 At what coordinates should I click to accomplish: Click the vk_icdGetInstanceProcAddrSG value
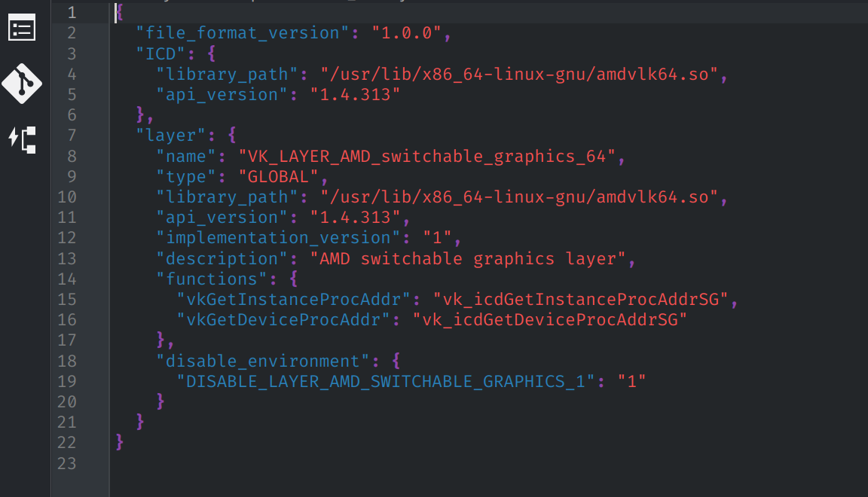pyautogui.click(x=581, y=300)
